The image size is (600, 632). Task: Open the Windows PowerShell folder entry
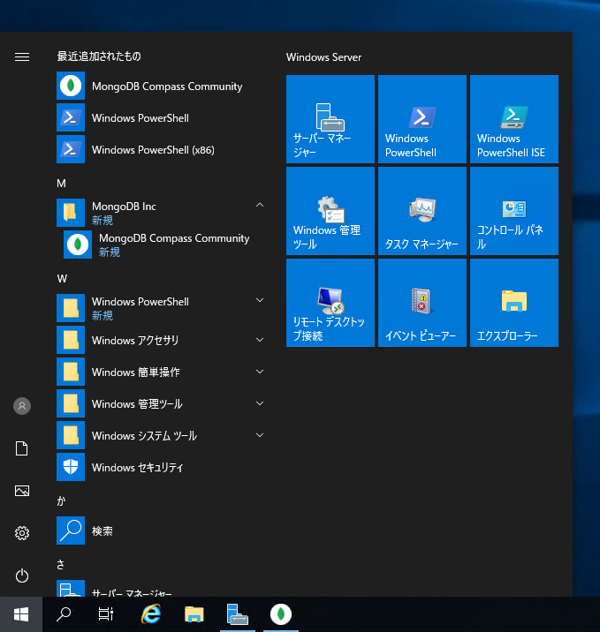[161, 308]
